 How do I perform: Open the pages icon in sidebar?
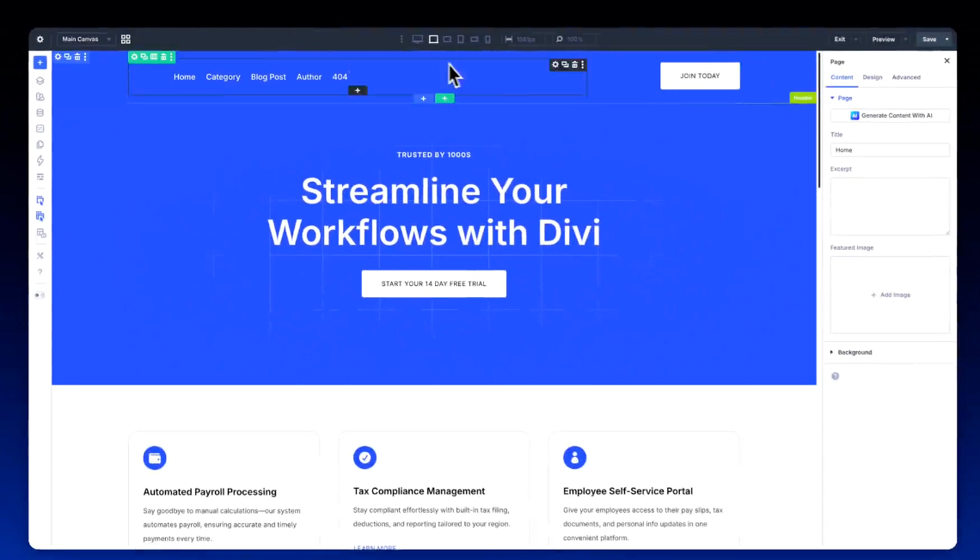pos(40,145)
